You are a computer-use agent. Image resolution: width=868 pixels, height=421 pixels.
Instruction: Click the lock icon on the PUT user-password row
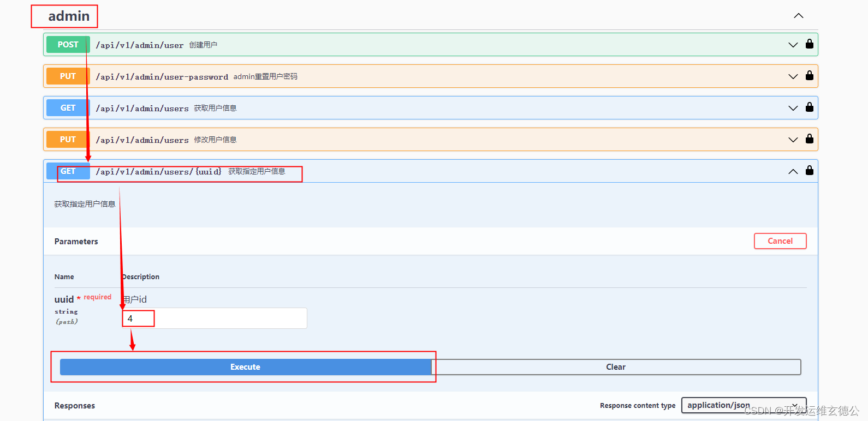click(810, 75)
